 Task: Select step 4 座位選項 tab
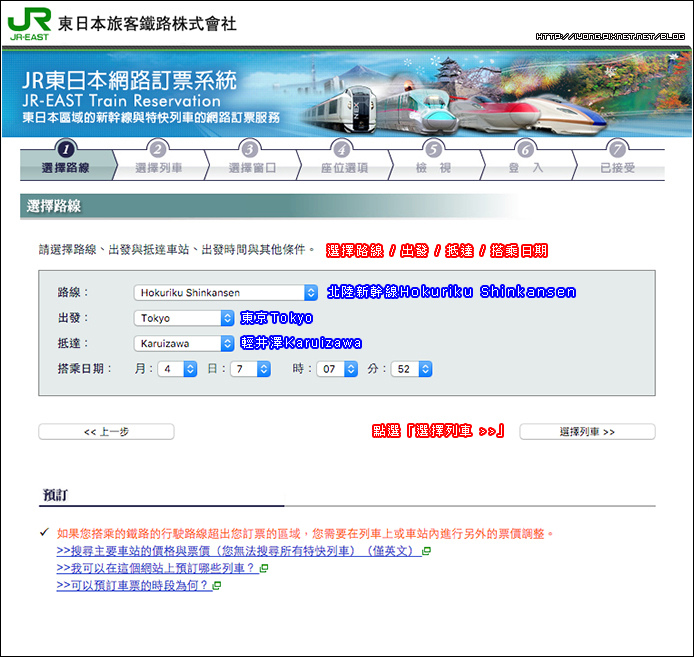point(343,160)
